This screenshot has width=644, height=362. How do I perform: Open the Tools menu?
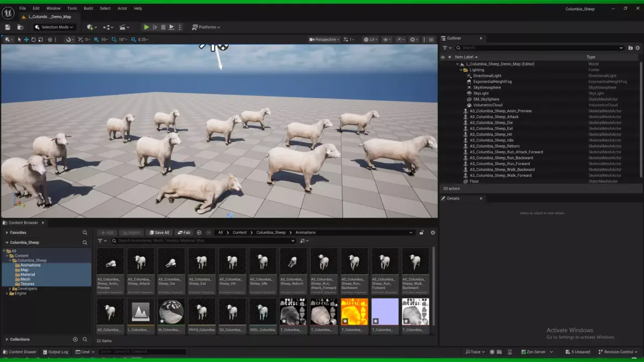click(x=72, y=9)
